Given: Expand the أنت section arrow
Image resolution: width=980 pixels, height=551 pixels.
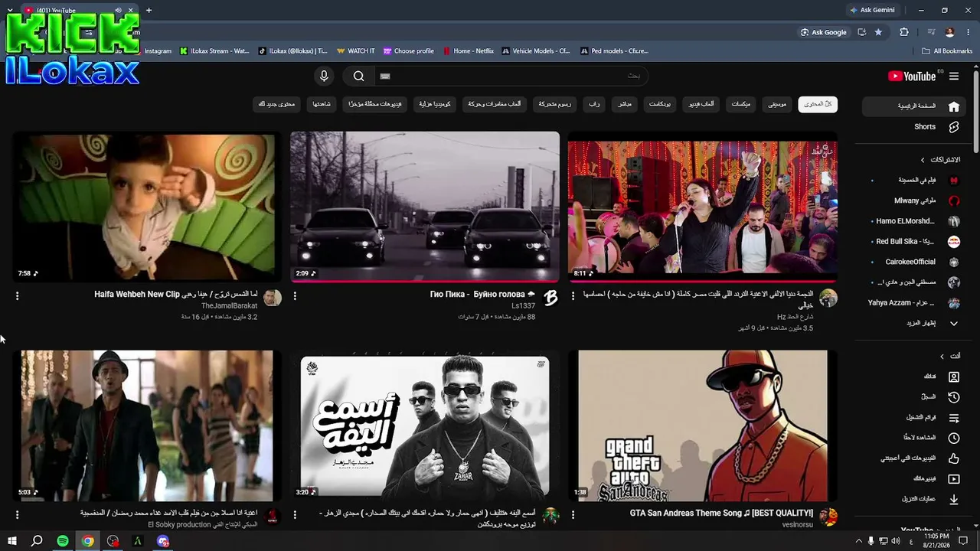Looking at the screenshot, I should (x=942, y=356).
